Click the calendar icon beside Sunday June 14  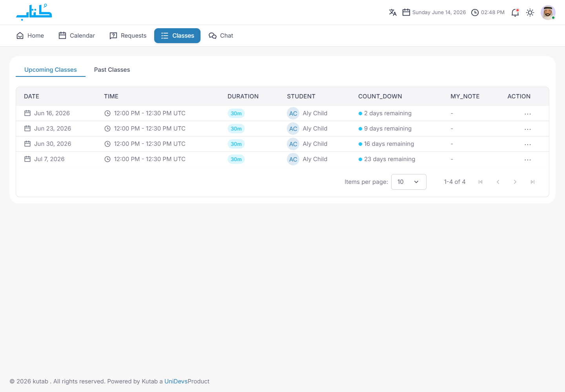click(406, 13)
